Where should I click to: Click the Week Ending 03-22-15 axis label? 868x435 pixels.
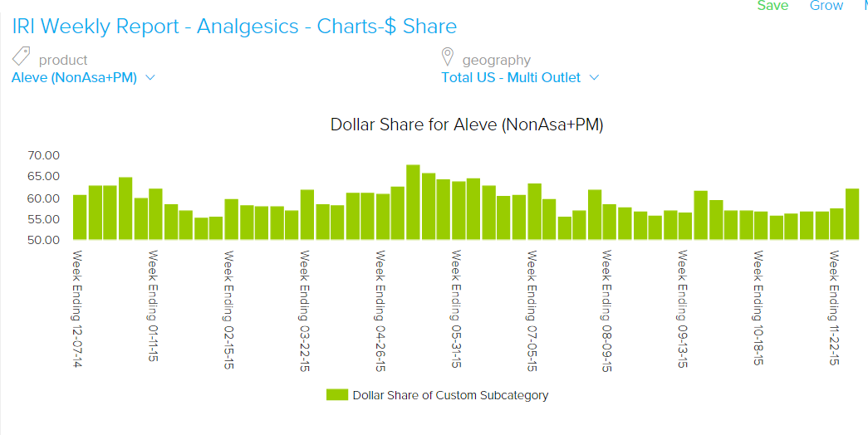305,311
